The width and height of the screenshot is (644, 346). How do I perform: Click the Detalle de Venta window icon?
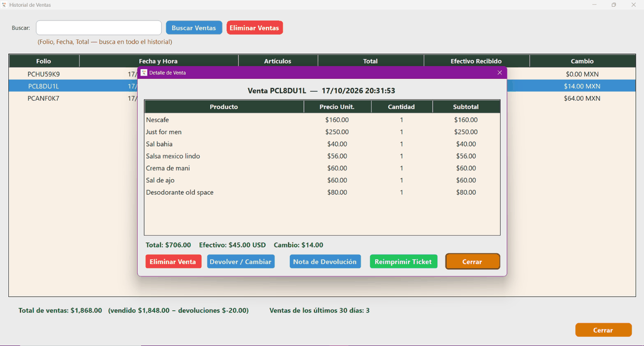[144, 73]
